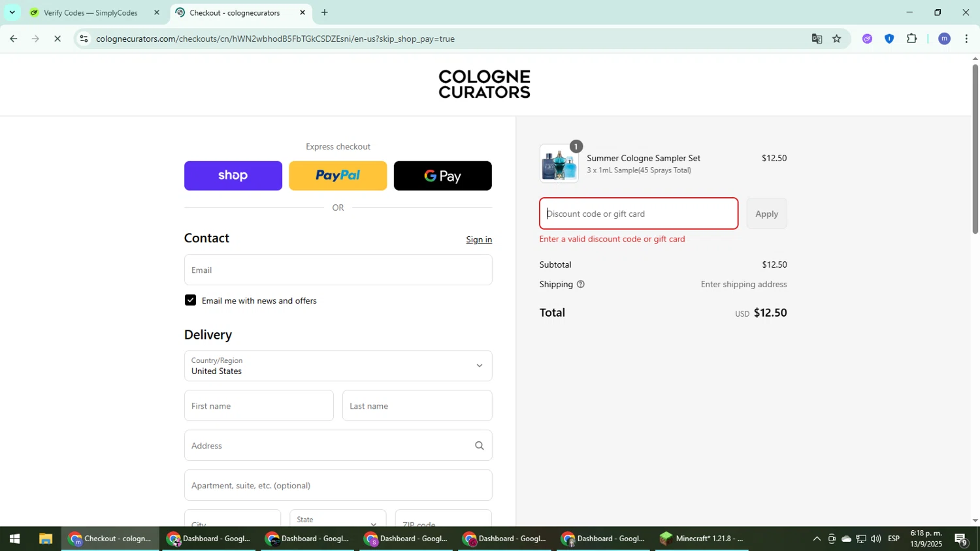Open network settings tray icon
This screenshot has height=551, width=980.
point(861,539)
